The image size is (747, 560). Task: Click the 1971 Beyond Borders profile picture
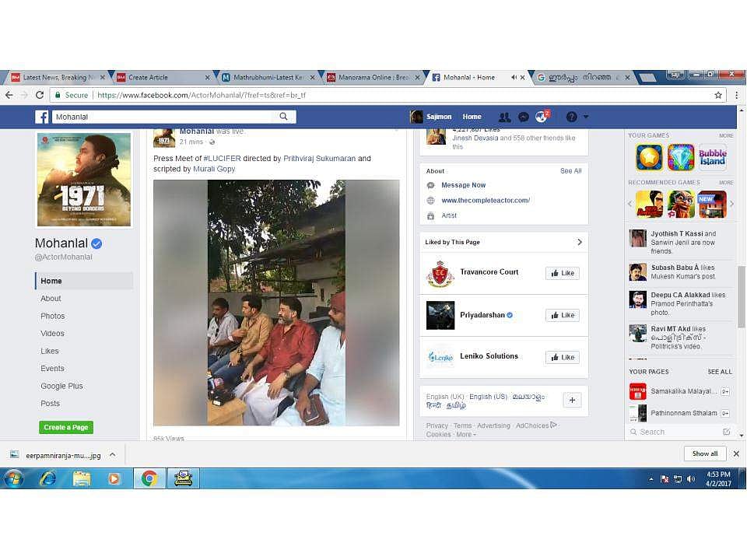coord(84,180)
